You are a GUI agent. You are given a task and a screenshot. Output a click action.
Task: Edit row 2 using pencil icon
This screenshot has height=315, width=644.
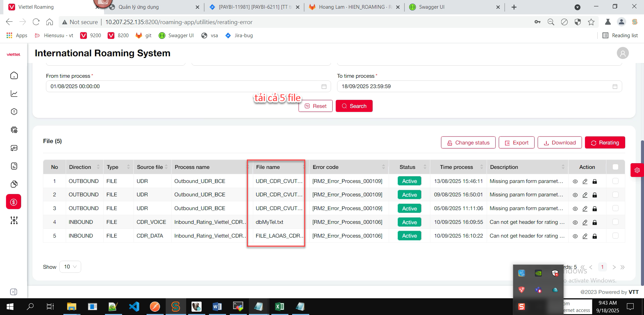coord(585,195)
